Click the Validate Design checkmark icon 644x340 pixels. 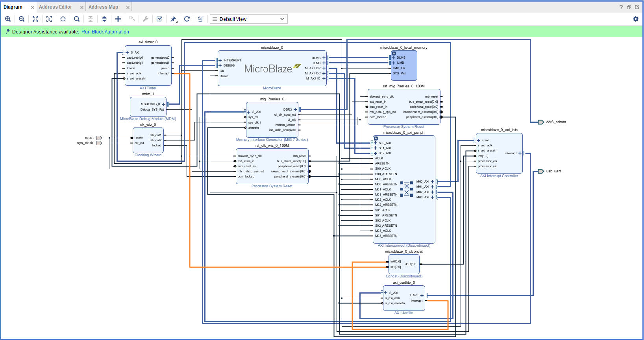[x=159, y=19]
